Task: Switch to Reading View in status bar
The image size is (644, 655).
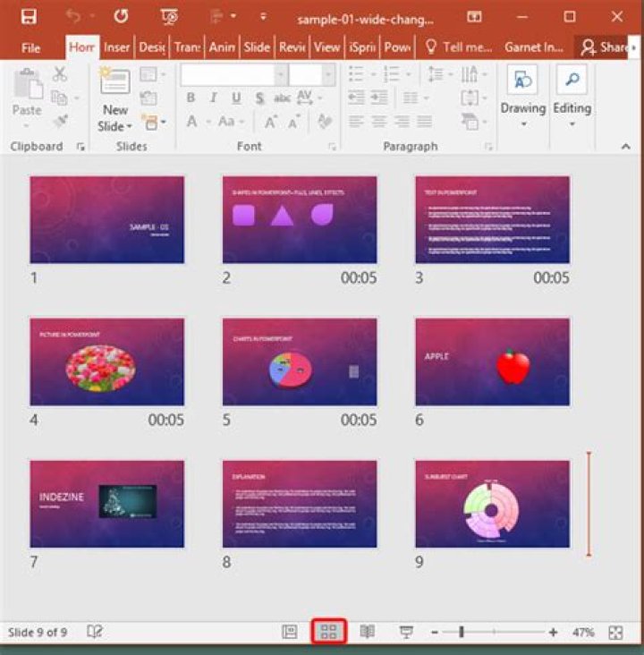Action: (367, 632)
